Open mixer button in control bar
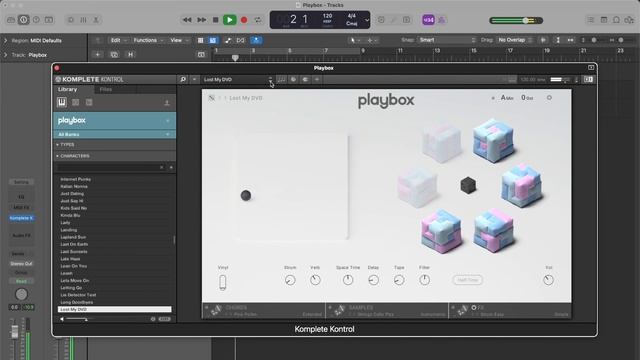Screen dimensions: 640x360 pyautogui.click(x=83, y=20)
